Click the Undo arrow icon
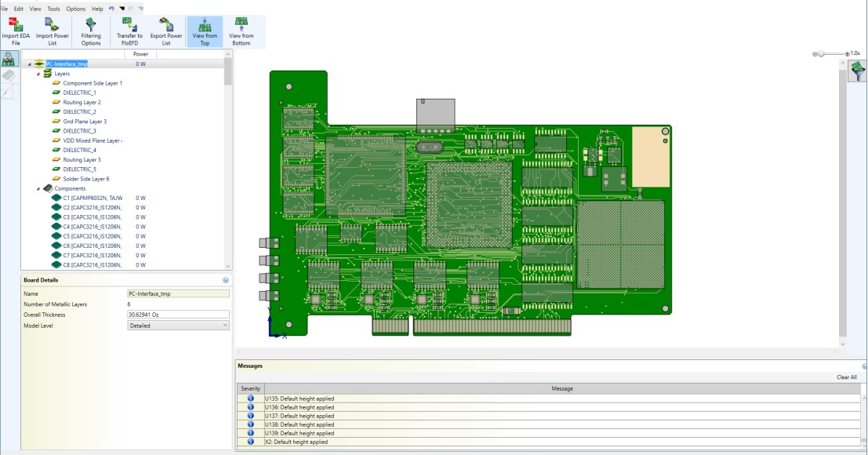The image size is (868, 455). coord(111,9)
